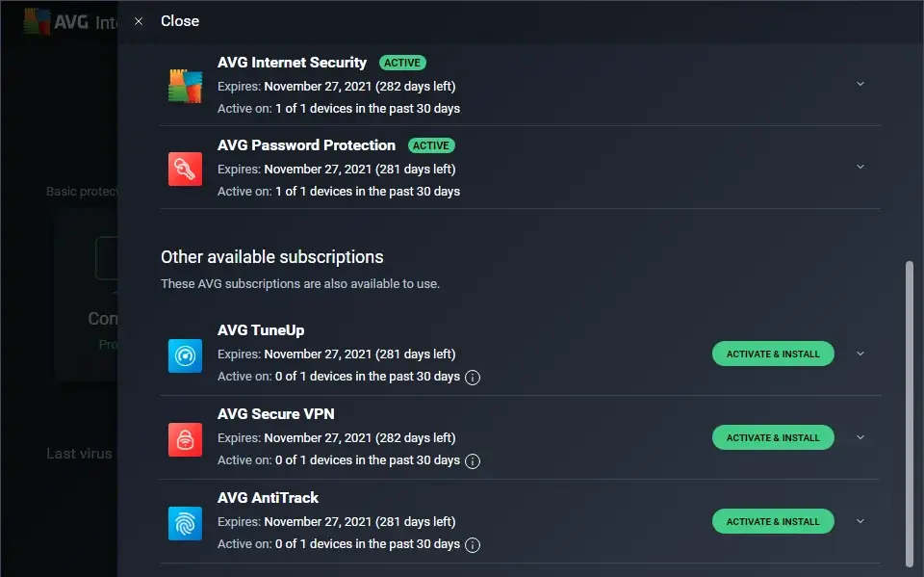The image size is (924, 577).
Task: Activate and install AVG TuneUp
Action: tap(773, 354)
